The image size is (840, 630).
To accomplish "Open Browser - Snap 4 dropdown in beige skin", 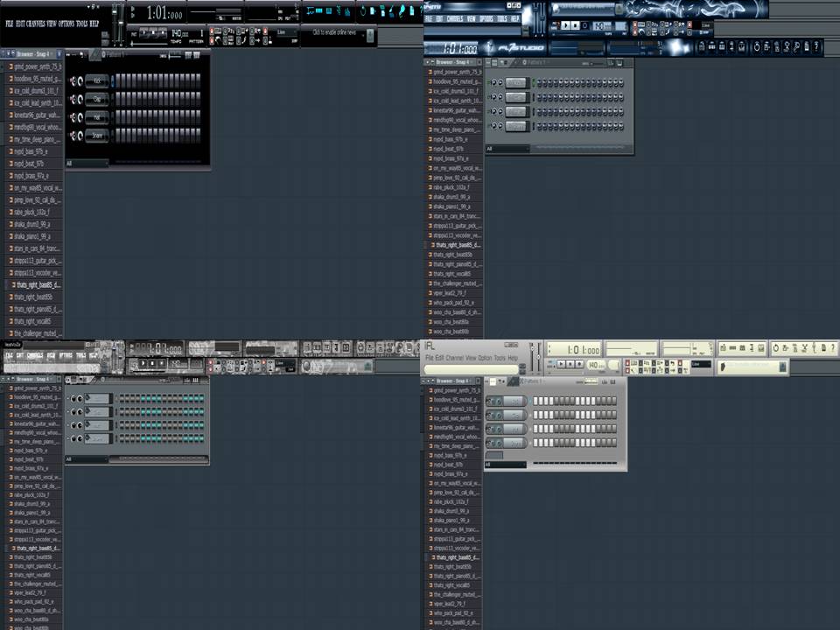I will click(455, 381).
